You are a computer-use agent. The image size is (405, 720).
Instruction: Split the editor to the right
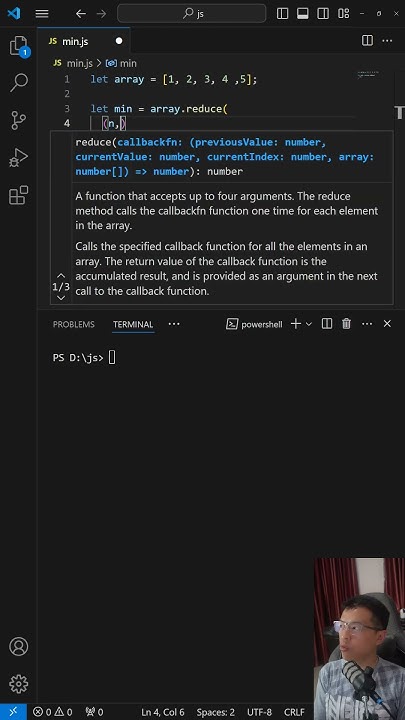point(367,41)
